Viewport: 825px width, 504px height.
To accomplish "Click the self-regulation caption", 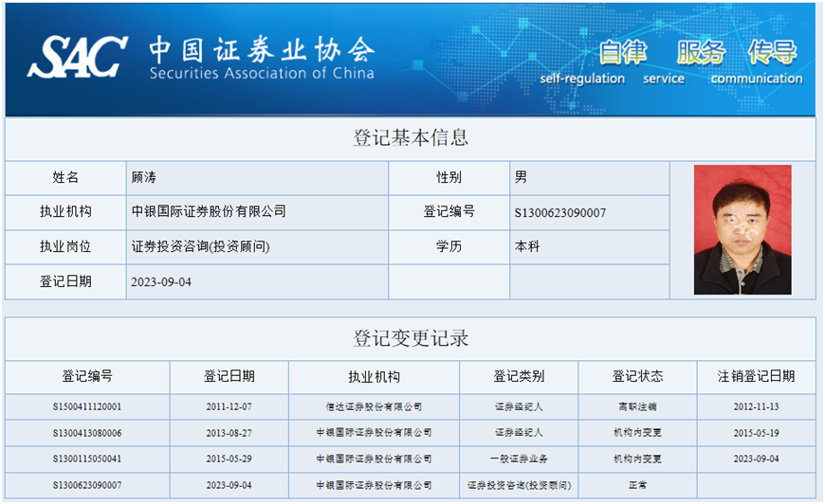I will click(x=582, y=79).
